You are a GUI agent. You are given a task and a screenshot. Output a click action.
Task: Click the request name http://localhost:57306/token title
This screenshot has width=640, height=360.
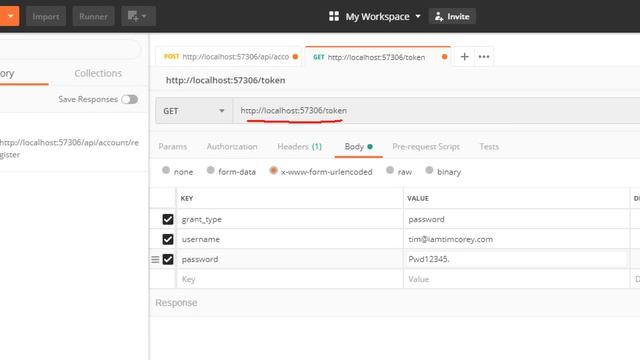[x=225, y=80]
